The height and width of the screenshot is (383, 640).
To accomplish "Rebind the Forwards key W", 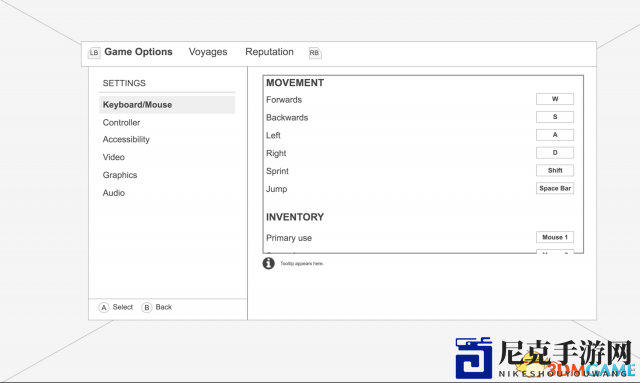I will coord(555,99).
